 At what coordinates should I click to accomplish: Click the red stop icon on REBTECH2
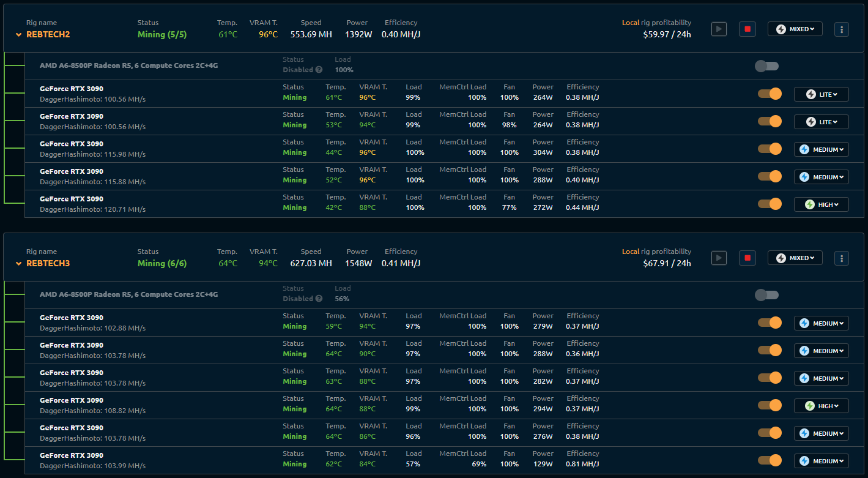[747, 29]
